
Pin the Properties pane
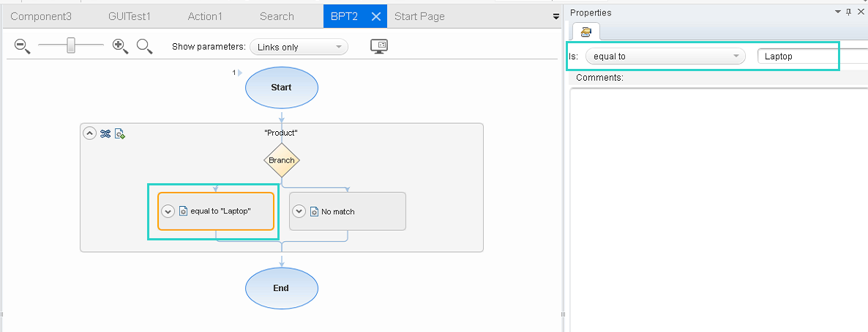point(848,12)
